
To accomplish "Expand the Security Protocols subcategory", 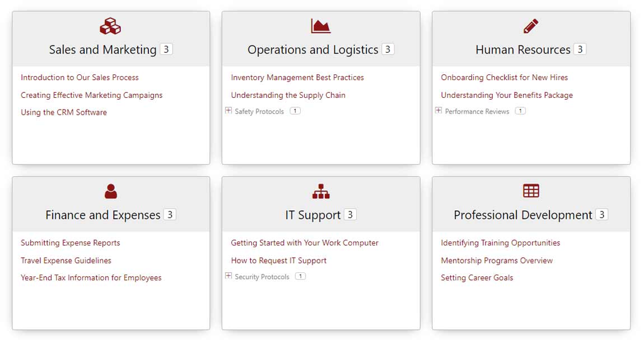I will tap(228, 276).
